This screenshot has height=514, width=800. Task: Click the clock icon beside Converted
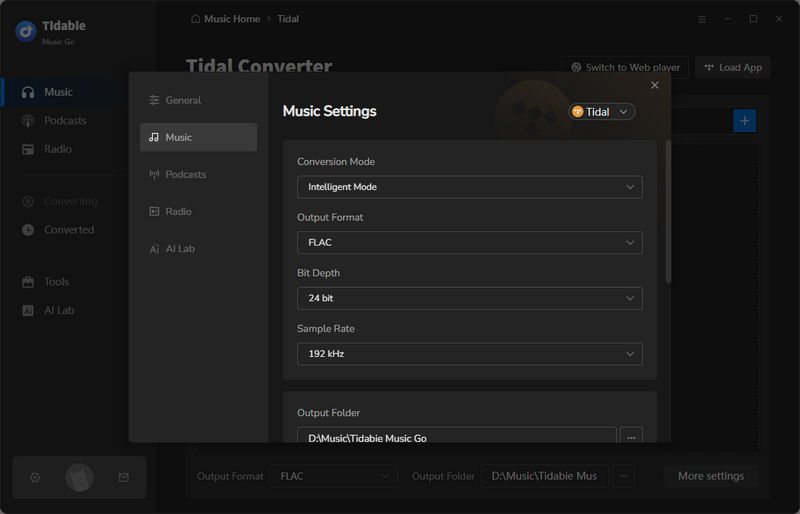pos(28,230)
